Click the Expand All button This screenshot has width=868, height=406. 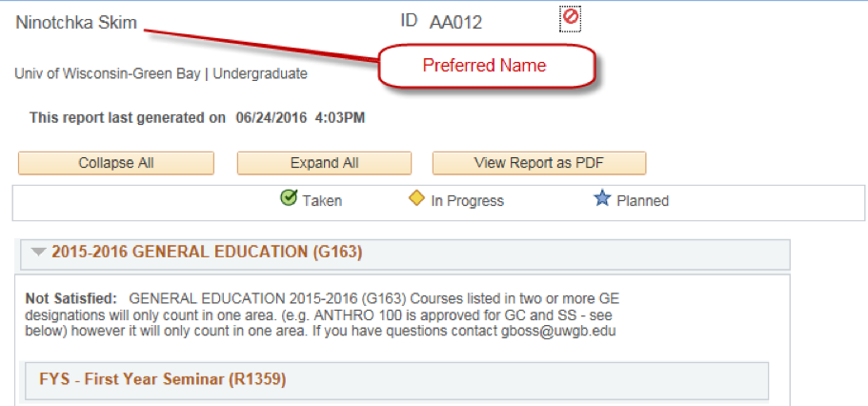(x=324, y=163)
